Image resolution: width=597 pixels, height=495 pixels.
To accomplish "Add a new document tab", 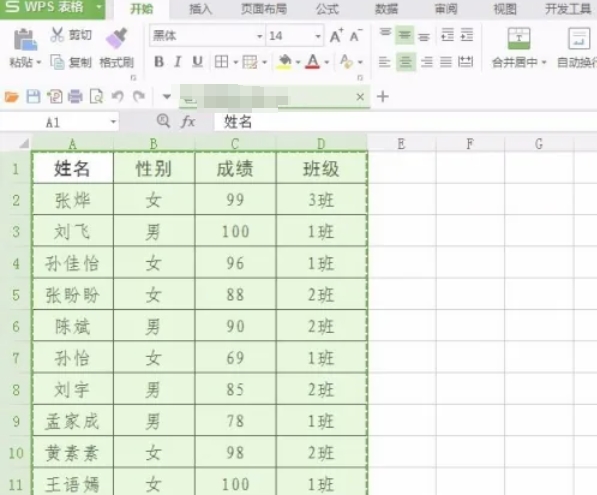I will [x=383, y=97].
